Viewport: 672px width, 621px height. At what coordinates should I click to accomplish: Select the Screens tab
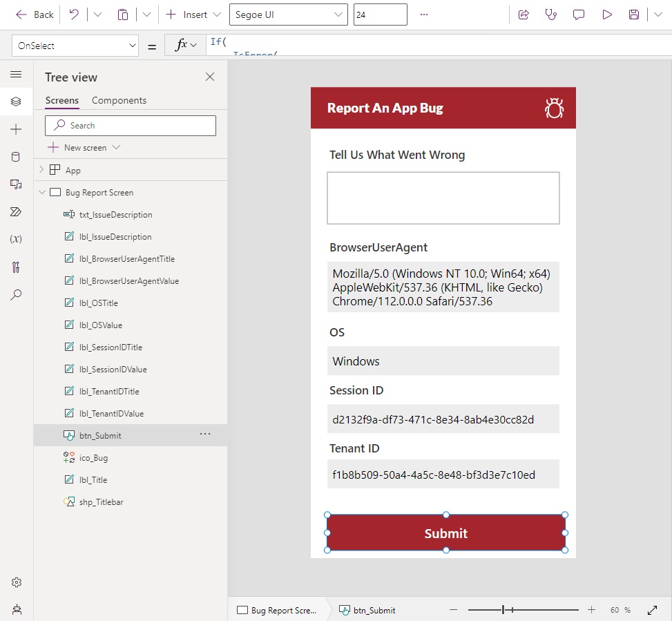click(62, 100)
